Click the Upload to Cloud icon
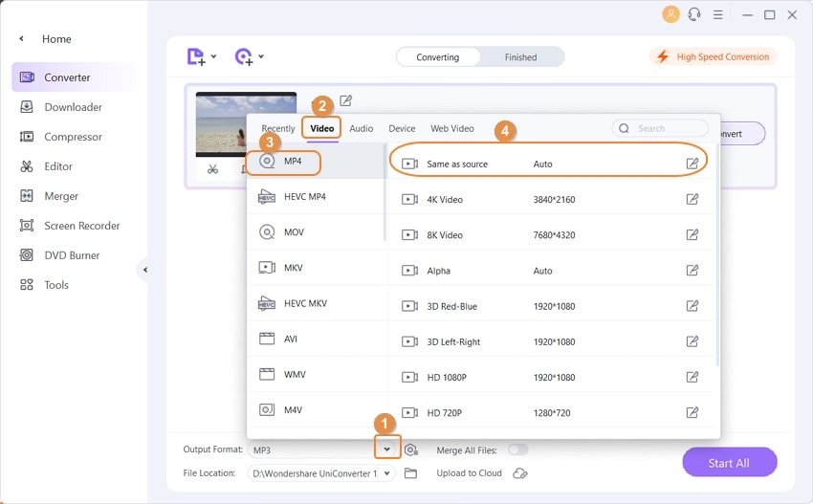The width and height of the screenshot is (813, 504). (x=520, y=473)
